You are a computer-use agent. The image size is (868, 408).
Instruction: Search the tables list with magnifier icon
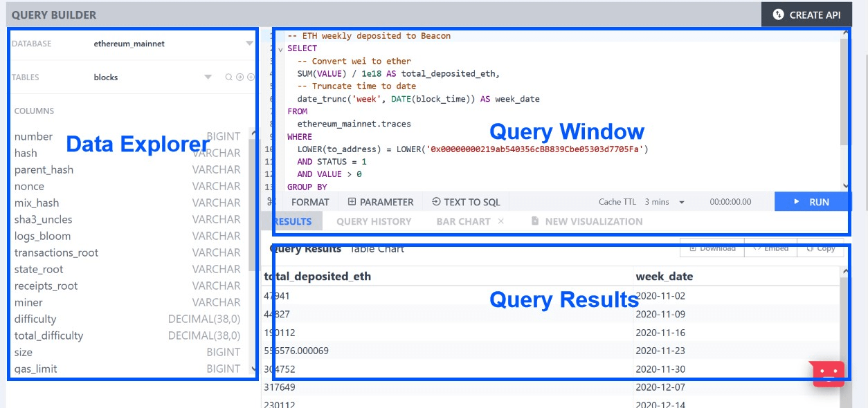pos(228,77)
